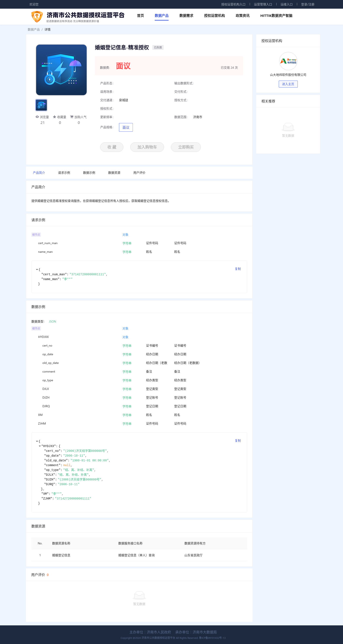Image resolution: width=343 pixels, height=644 pixels.
Task: Click the ZJHM field row
Action: tap(139, 423)
